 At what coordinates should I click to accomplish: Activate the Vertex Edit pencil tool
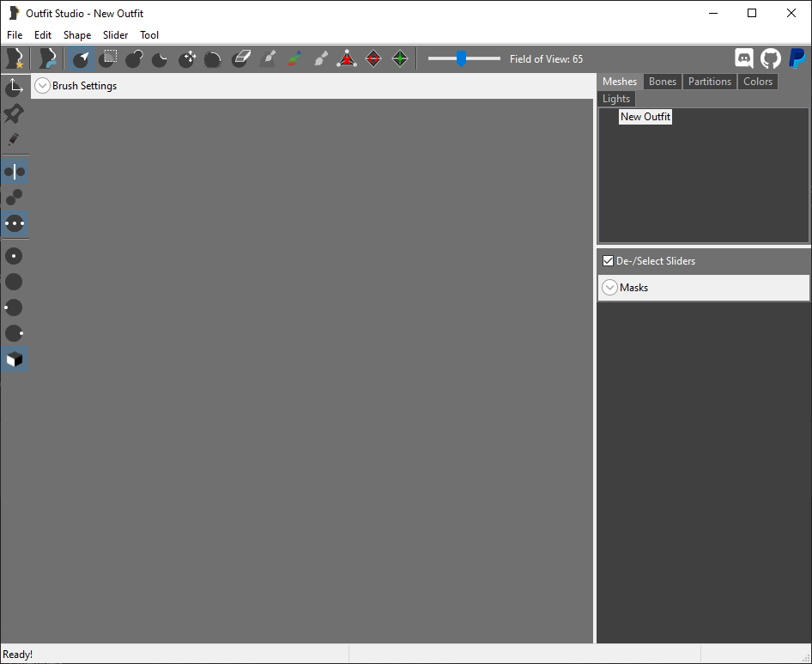point(14,139)
